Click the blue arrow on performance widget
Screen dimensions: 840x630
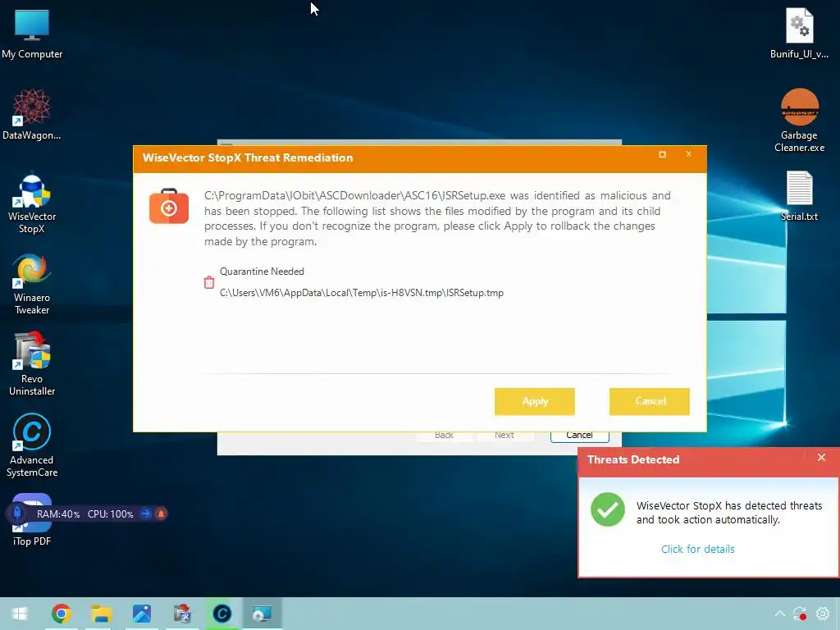click(145, 514)
